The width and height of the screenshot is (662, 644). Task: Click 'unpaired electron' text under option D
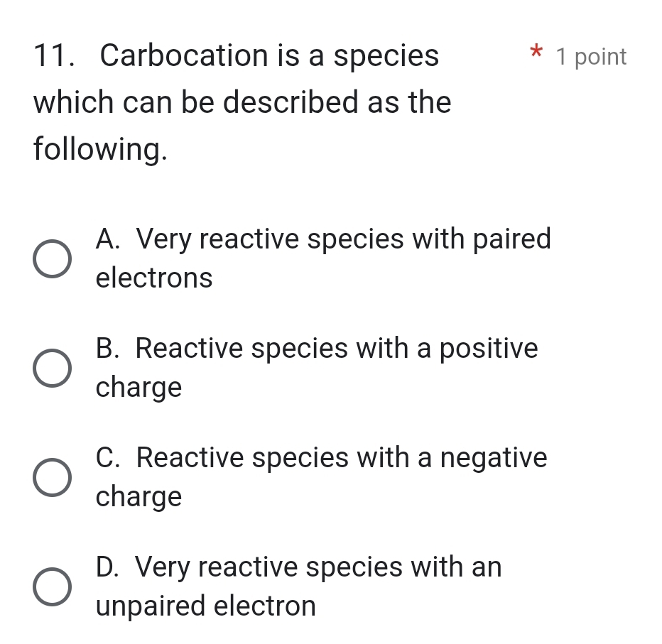206,606
